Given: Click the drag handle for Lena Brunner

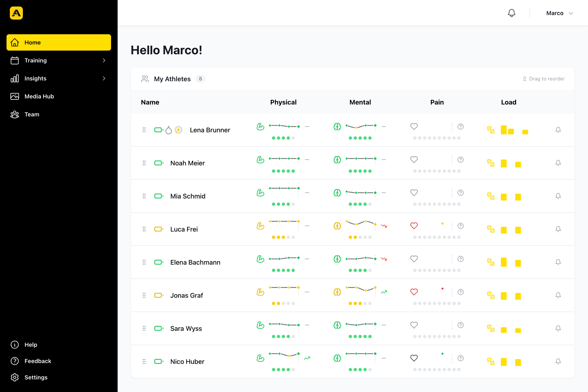Looking at the screenshot, I should pyautogui.click(x=144, y=130).
